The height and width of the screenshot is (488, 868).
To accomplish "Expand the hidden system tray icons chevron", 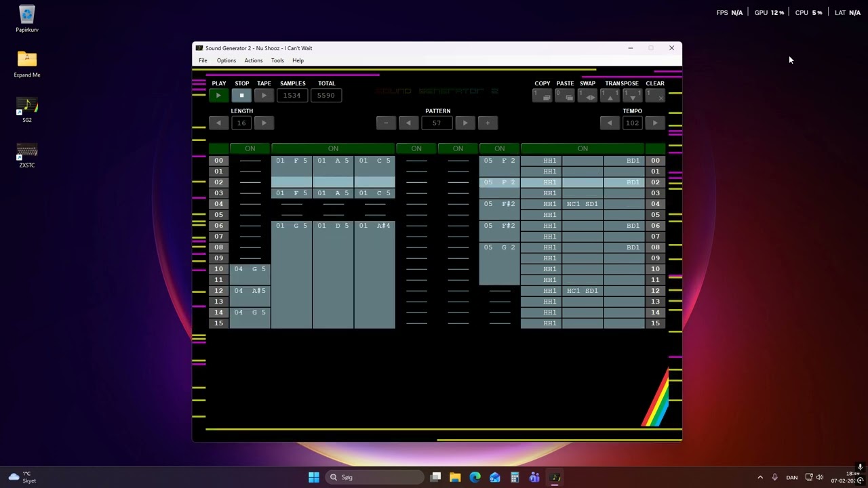I will [x=760, y=477].
